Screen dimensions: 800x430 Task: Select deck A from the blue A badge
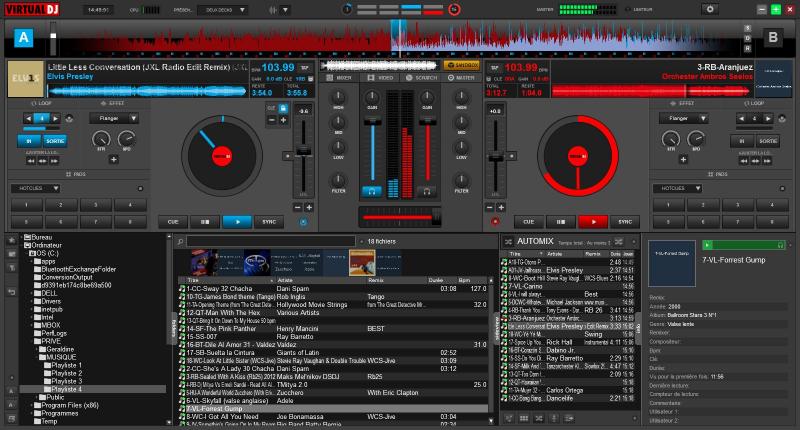tap(23, 38)
